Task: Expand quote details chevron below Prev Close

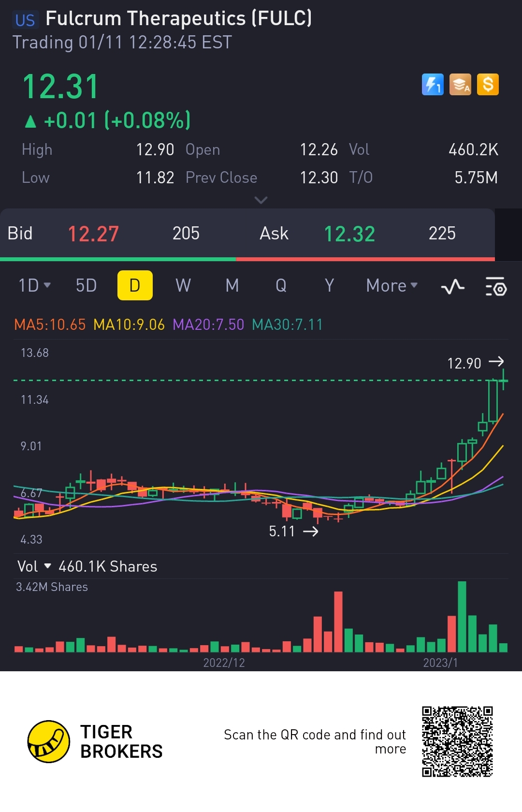Action: [x=261, y=200]
